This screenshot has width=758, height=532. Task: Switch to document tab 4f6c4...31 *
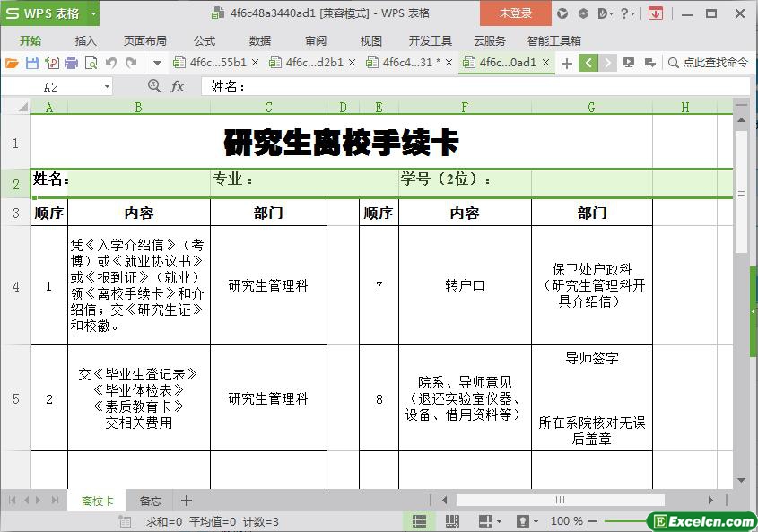[411, 63]
